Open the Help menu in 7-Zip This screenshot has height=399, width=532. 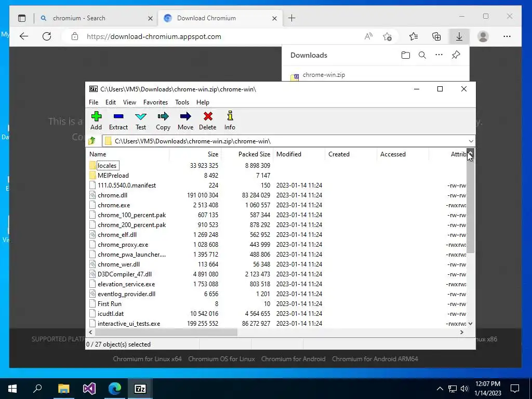(x=203, y=102)
